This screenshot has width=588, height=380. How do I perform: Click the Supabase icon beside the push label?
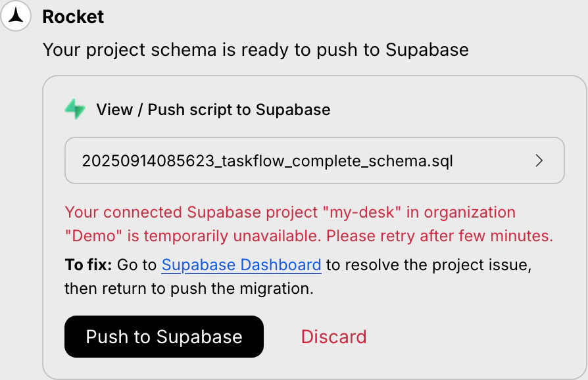74,109
